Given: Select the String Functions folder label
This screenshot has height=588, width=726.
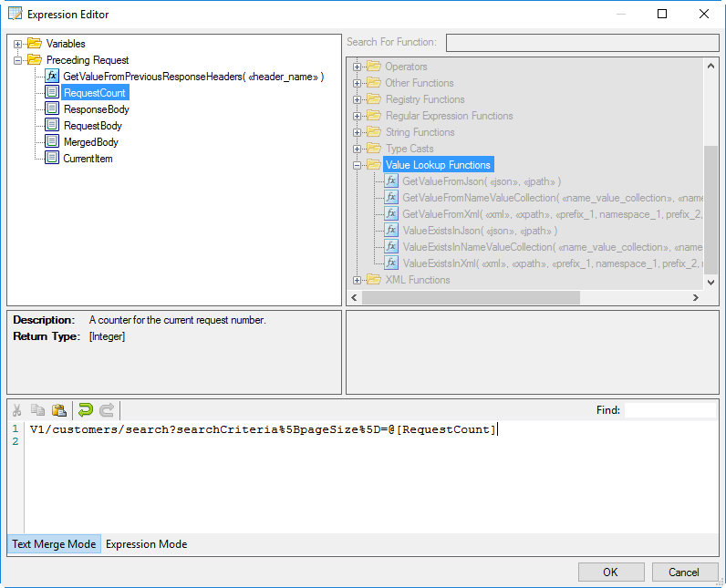Looking at the screenshot, I should (x=420, y=132).
